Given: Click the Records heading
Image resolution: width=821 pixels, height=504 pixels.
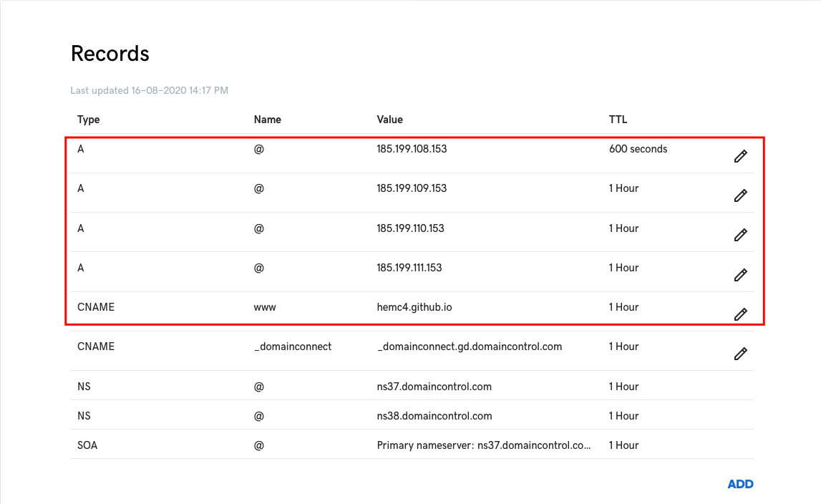Looking at the screenshot, I should pos(110,54).
